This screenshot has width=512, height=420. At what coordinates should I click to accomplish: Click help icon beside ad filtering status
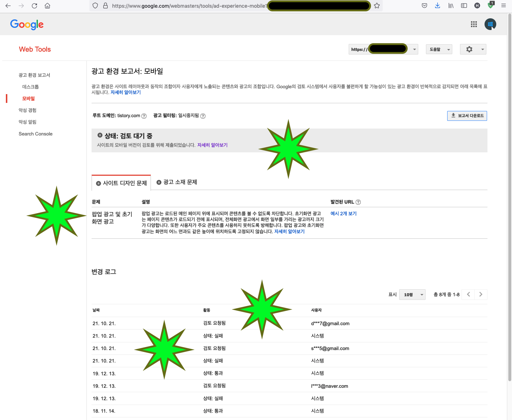[x=203, y=116]
